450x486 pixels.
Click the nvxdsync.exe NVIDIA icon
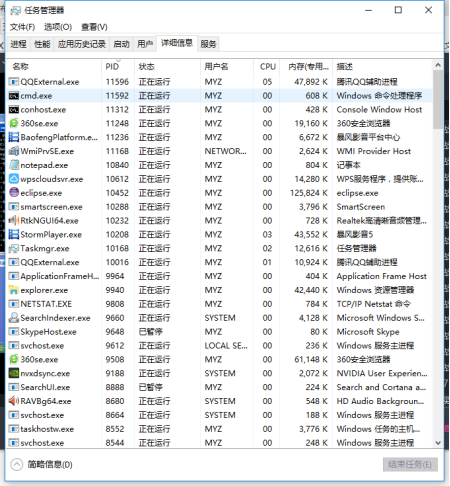[x=13, y=373]
